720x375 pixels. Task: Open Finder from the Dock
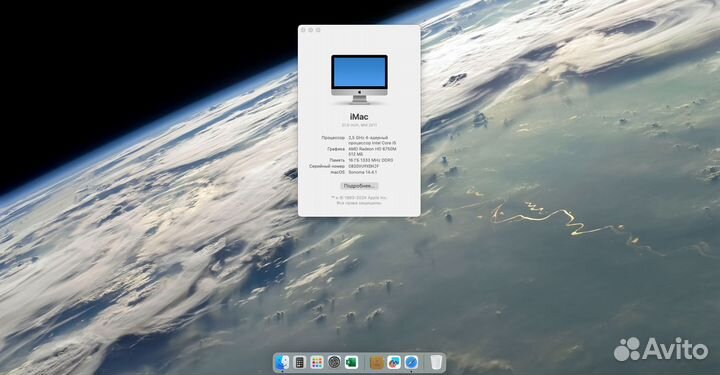pyautogui.click(x=282, y=363)
